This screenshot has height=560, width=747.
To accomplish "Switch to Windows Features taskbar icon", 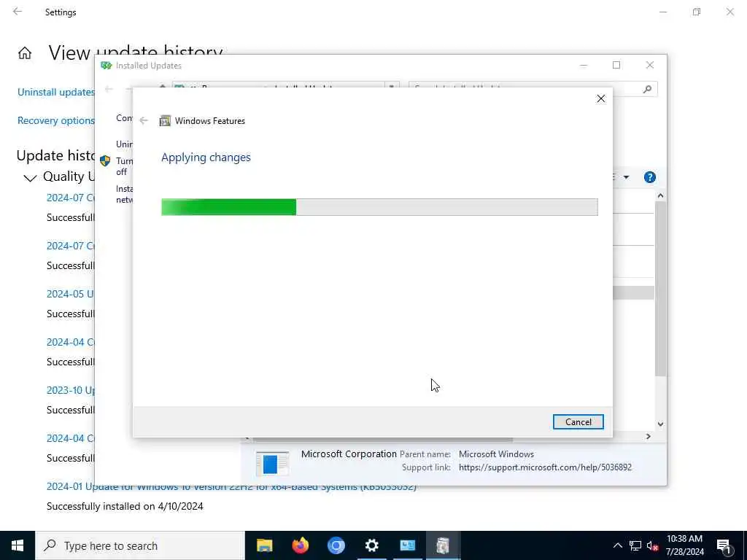I will [443, 545].
